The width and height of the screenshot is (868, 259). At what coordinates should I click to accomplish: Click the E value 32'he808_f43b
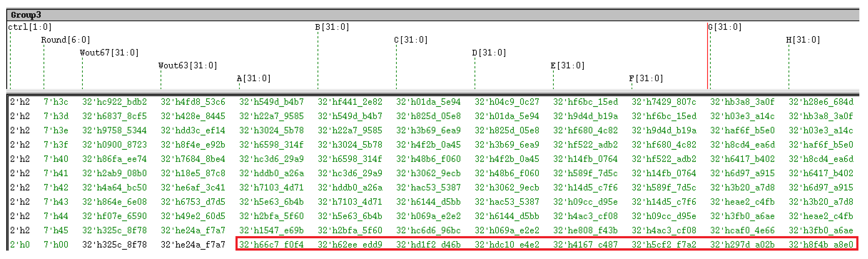pyautogui.click(x=586, y=230)
